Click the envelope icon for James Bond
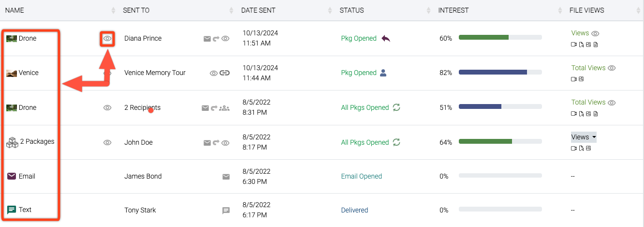Screen dimensions: 644x227 (x=226, y=177)
